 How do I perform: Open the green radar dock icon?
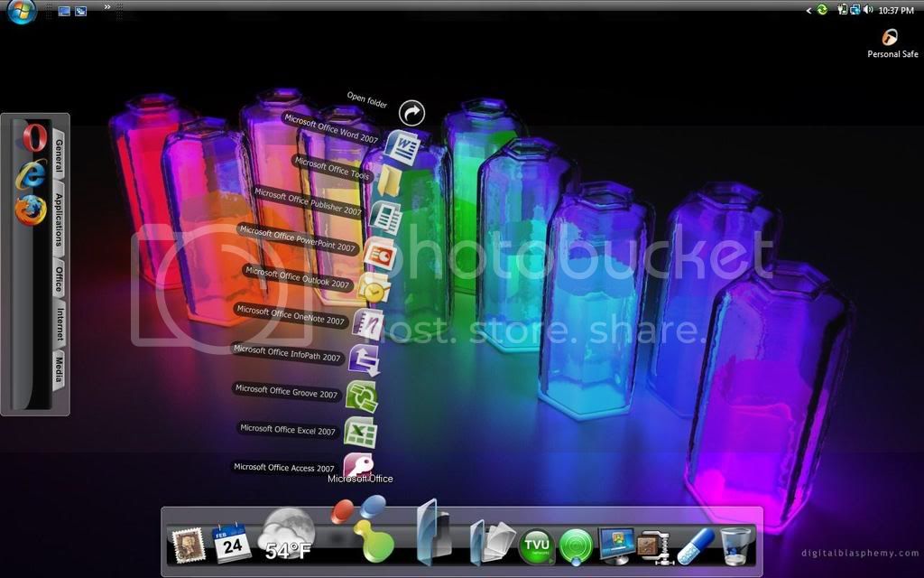pyautogui.click(x=575, y=546)
